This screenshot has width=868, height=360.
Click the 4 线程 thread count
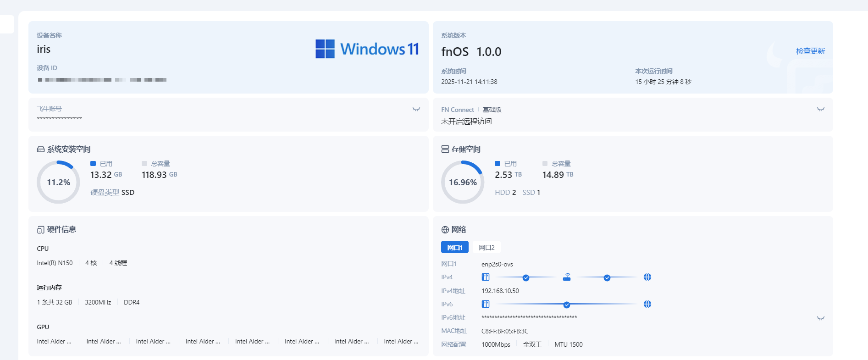118,263
